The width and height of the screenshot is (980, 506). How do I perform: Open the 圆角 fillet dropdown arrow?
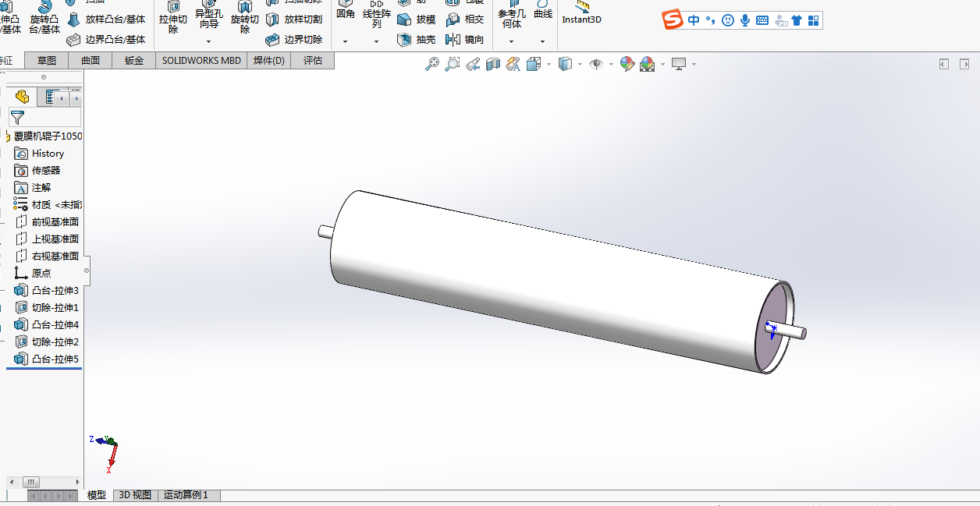click(346, 41)
